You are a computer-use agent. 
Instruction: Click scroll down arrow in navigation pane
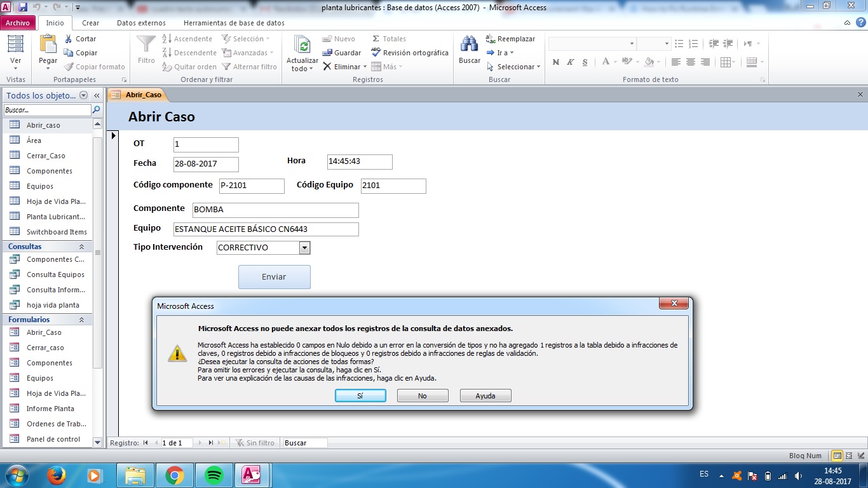click(97, 442)
